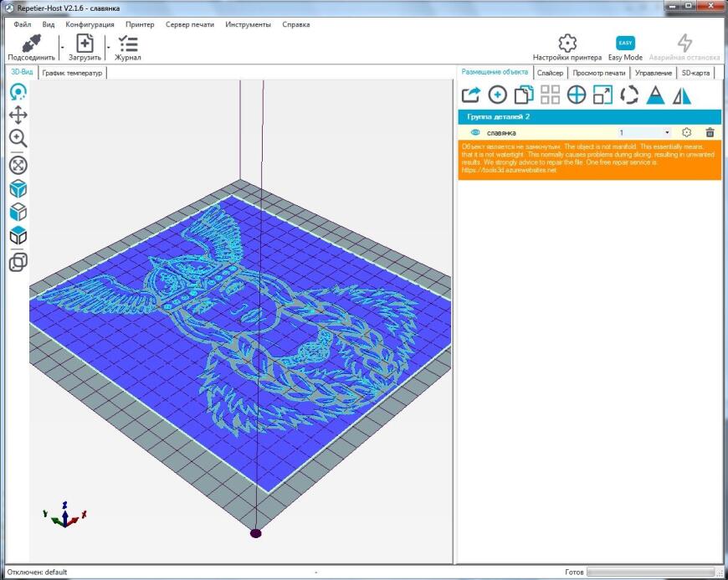The width and height of the screenshot is (728, 580).
Task: Switch to front cube view
Action: (18, 213)
